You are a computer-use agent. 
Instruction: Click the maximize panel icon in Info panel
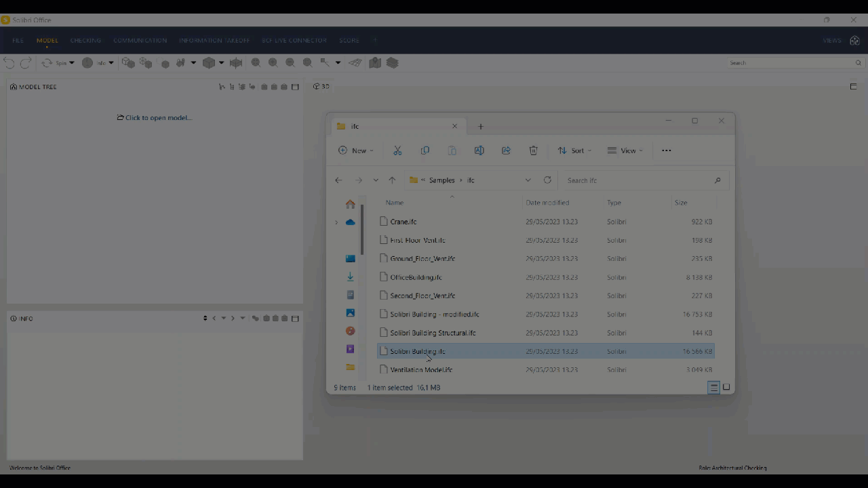295,319
